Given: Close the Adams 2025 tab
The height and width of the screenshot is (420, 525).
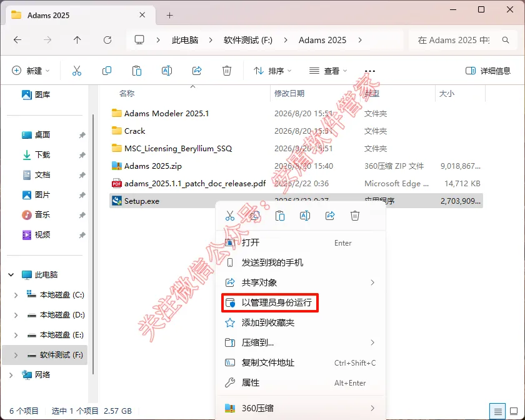Looking at the screenshot, I should [142, 15].
